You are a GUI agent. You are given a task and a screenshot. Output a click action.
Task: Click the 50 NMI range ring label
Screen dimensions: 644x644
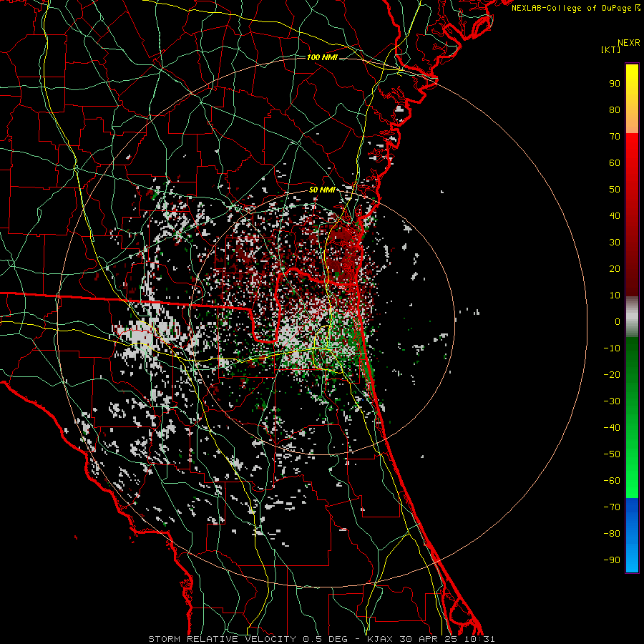click(x=322, y=190)
